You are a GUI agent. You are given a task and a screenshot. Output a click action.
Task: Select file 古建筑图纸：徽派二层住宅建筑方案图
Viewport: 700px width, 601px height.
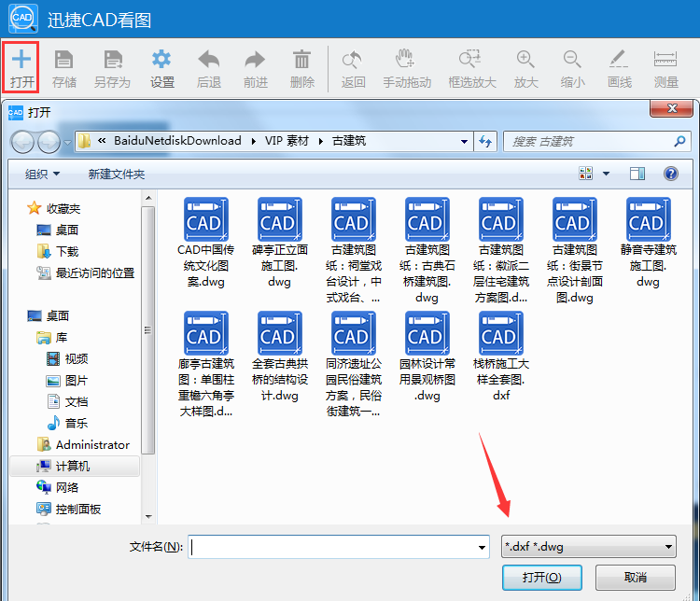[501, 251]
